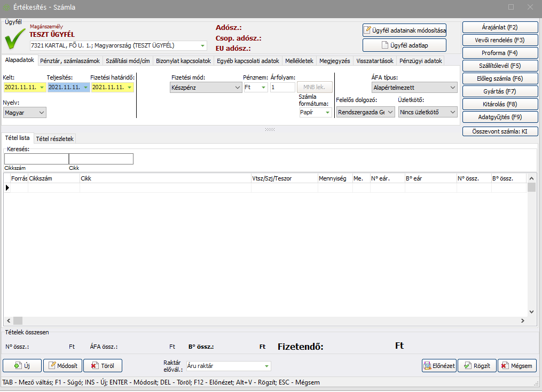This screenshot has width=542, height=392.
Task: Click the Előleg számla (F6) button
Action: coord(500,79)
